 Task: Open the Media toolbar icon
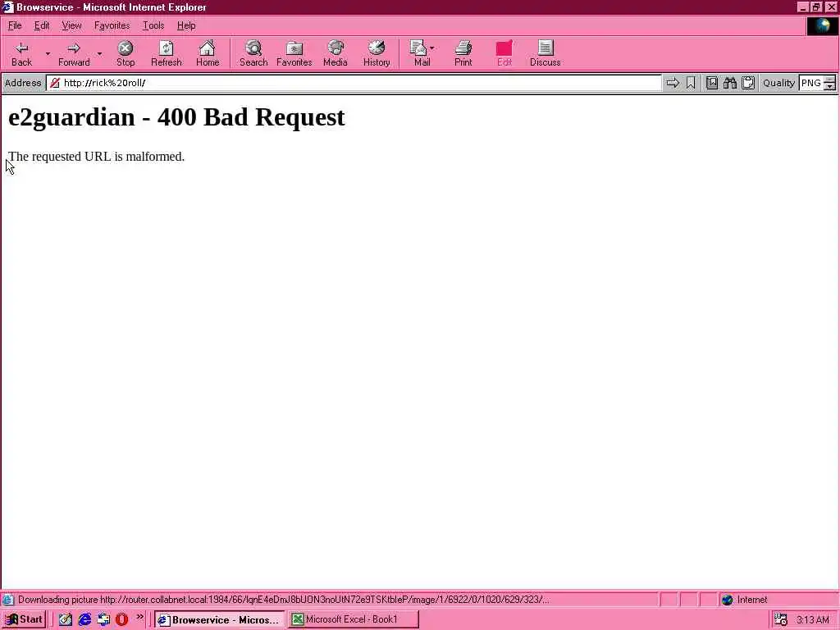336,54
